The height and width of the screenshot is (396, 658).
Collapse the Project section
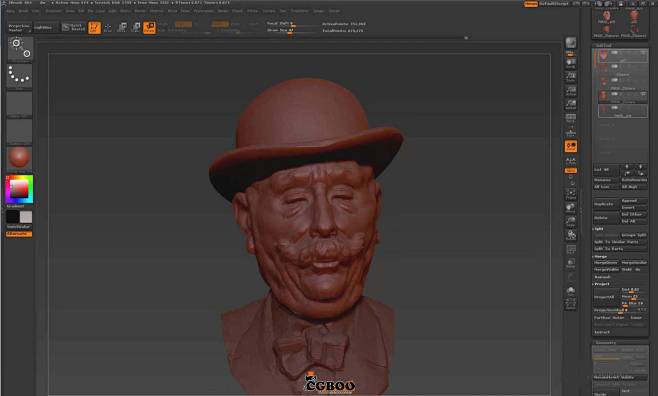click(601, 284)
